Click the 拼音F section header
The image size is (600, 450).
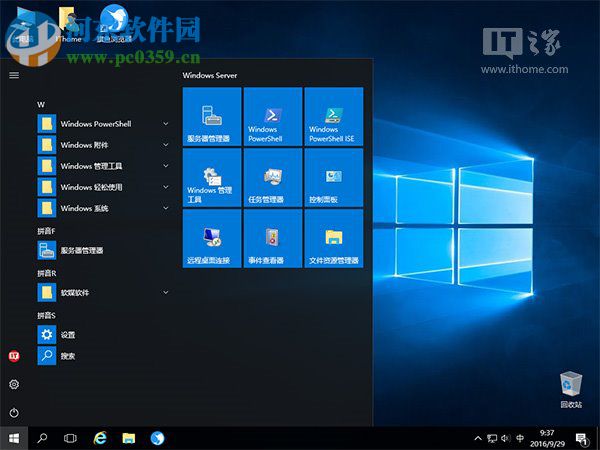pyautogui.click(x=46, y=231)
